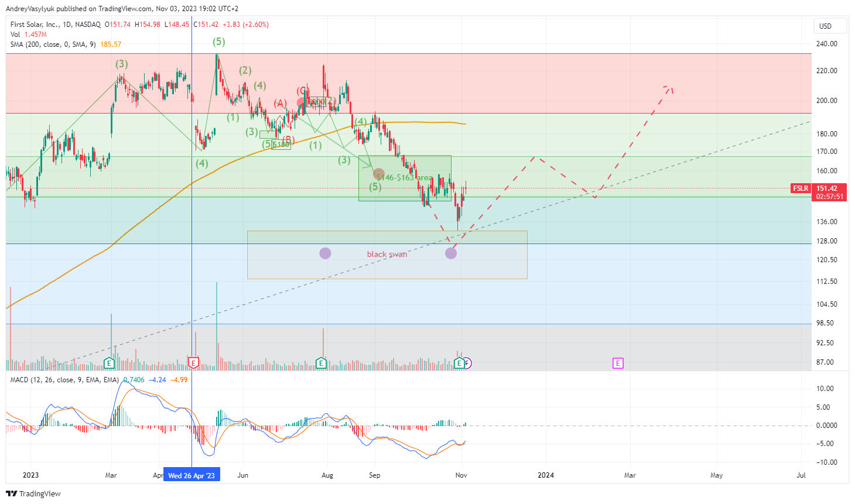Viewport: 855px width, 504px height.
Task: Select the purple circle right of black swan text
Action: [451, 253]
